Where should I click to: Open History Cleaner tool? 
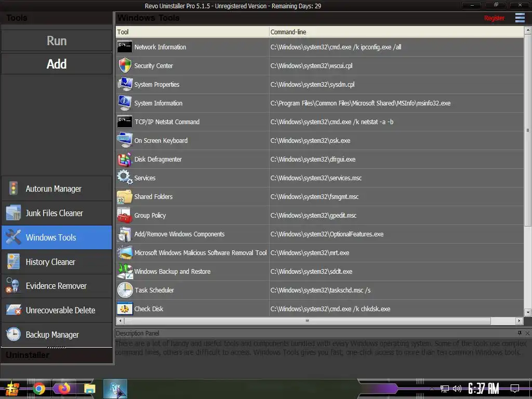coord(57,262)
